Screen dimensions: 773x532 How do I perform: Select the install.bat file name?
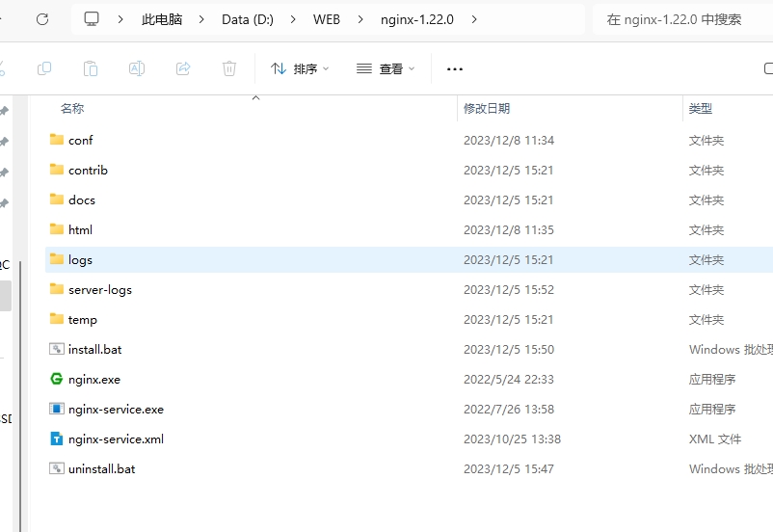point(94,350)
